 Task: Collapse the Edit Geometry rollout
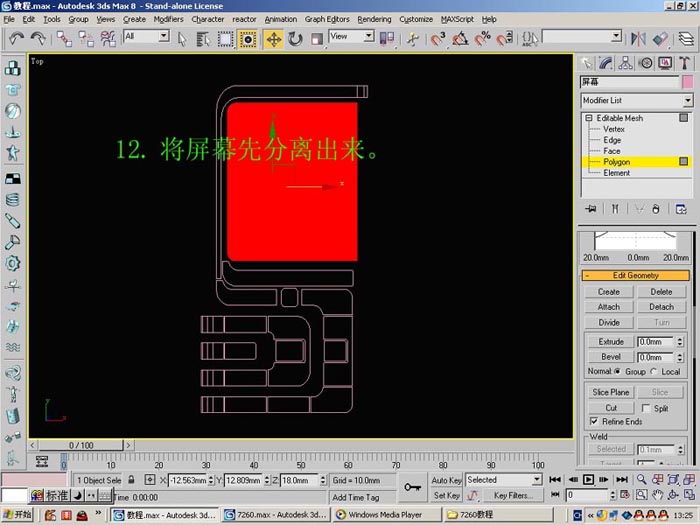click(636, 275)
